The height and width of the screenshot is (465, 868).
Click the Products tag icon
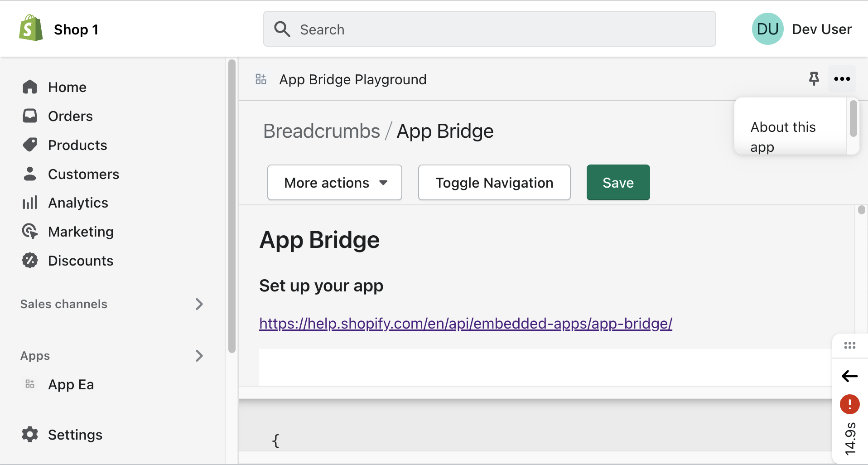[x=30, y=145]
